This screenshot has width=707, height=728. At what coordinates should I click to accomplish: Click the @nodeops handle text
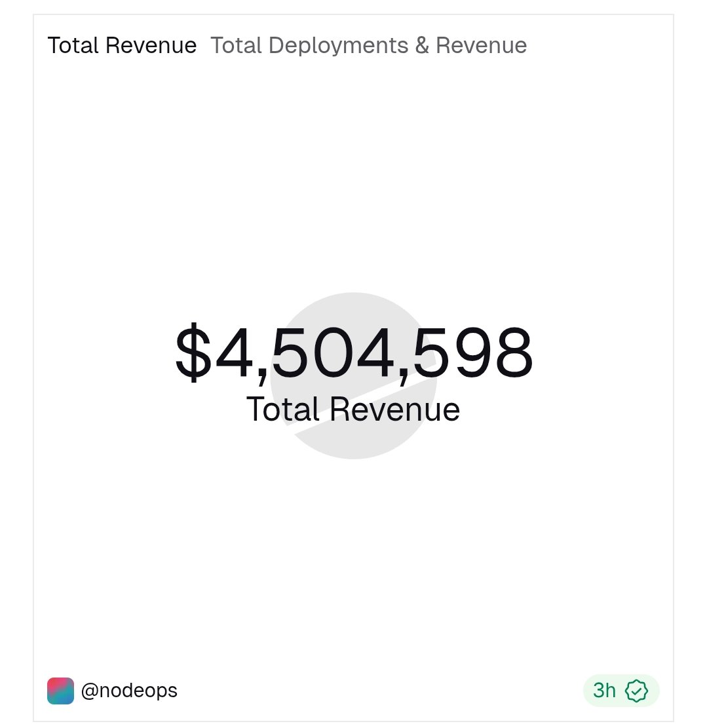point(130,690)
